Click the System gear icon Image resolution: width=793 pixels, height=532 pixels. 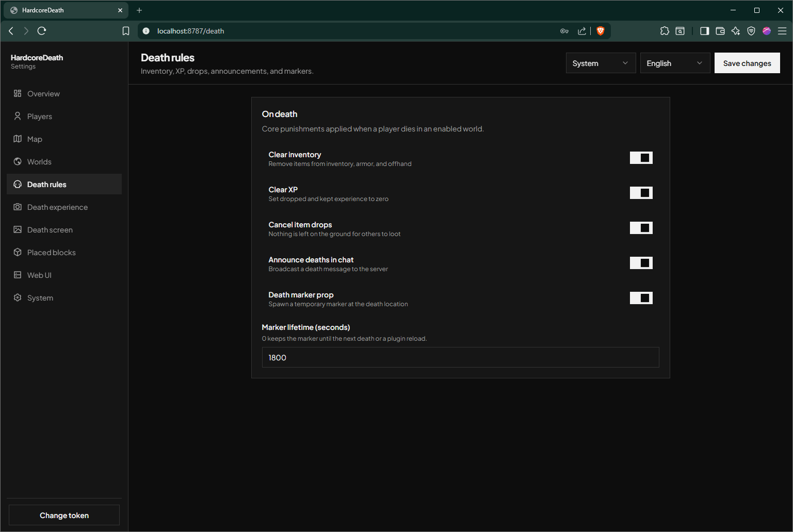pos(18,297)
